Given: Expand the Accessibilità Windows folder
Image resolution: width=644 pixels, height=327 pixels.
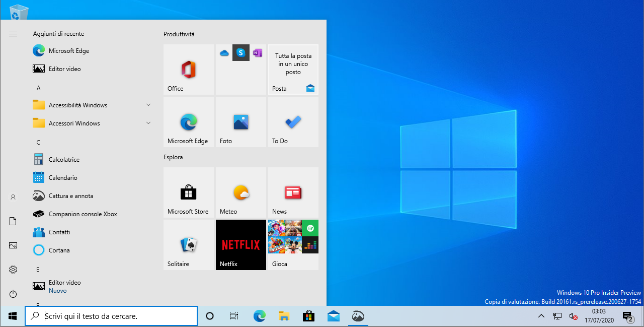Looking at the screenshot, I should (x=92, y=105).
